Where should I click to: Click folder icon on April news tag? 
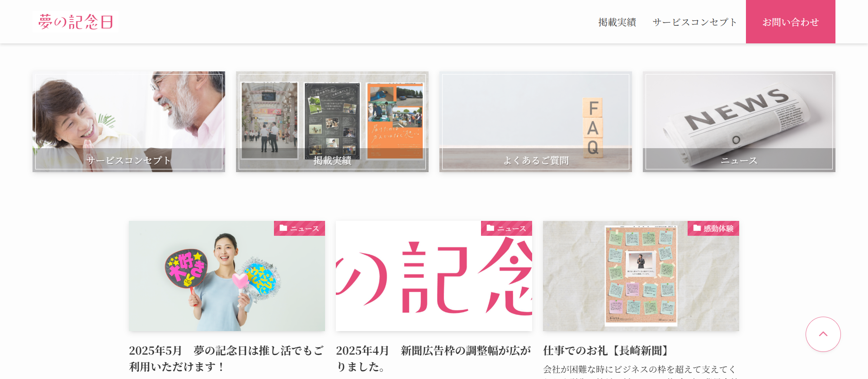coord(491,228)
